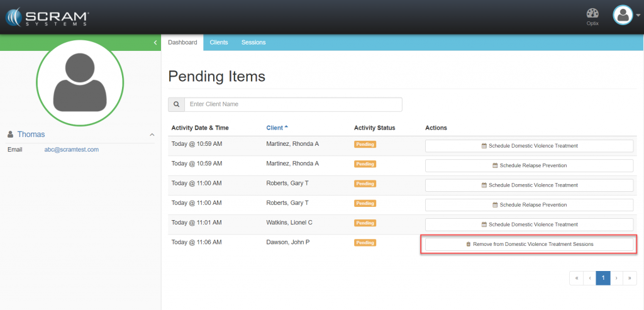
Task: Switch to the Clients tab
Action: [x=218, y=43]
